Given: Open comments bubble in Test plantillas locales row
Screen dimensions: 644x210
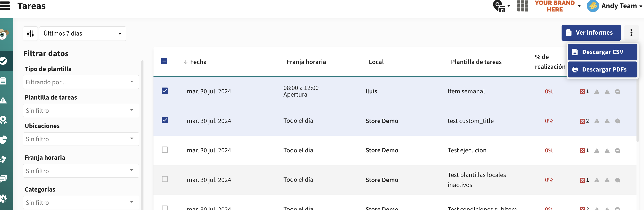Looking at the screenshot, I should [618, 180].
